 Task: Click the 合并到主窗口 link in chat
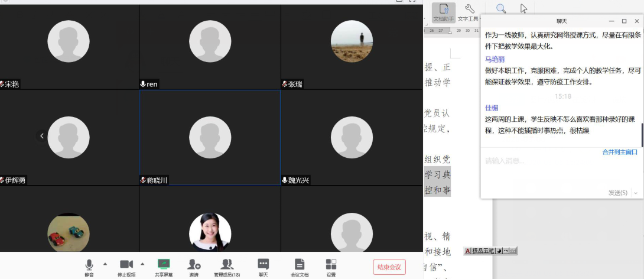620,152
